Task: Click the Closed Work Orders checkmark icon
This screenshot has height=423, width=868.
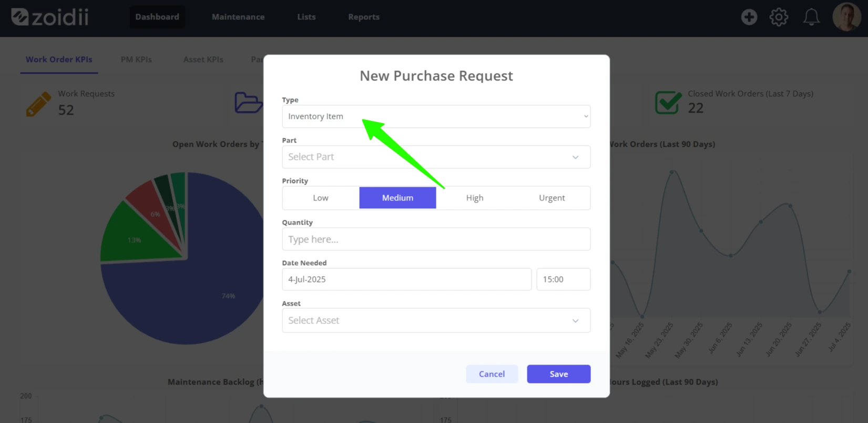Action: 668,102
